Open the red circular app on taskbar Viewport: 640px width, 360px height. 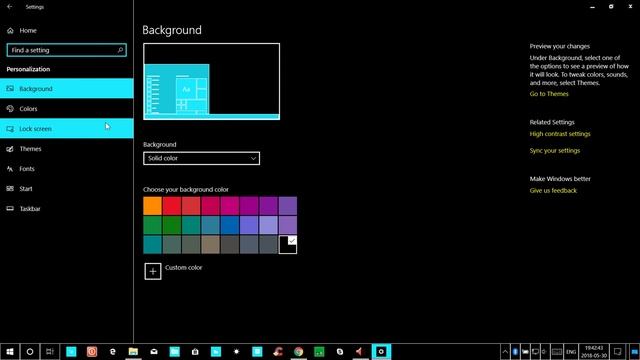(x=92, y=351)
